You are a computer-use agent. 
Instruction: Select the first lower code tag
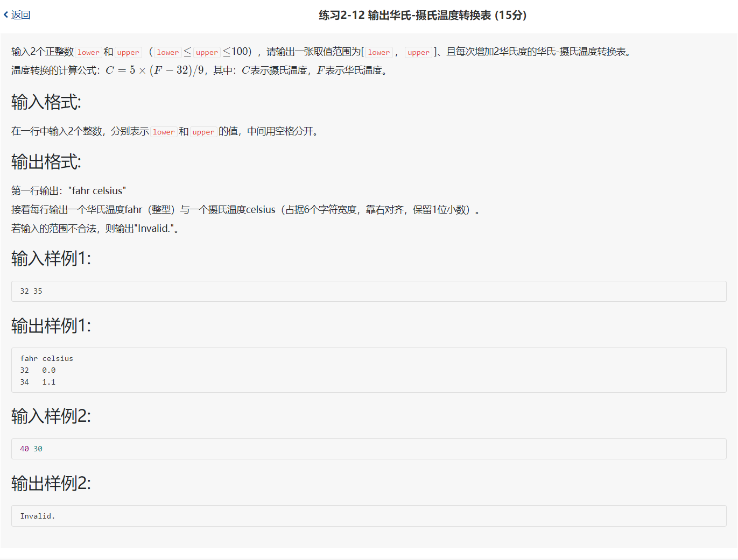pyautogui.click(x=88, y=52)
